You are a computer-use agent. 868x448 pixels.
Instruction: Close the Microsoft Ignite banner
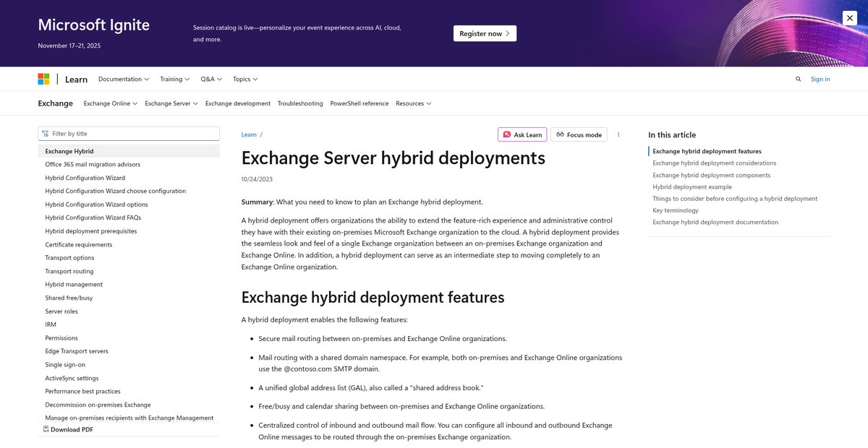849,18
